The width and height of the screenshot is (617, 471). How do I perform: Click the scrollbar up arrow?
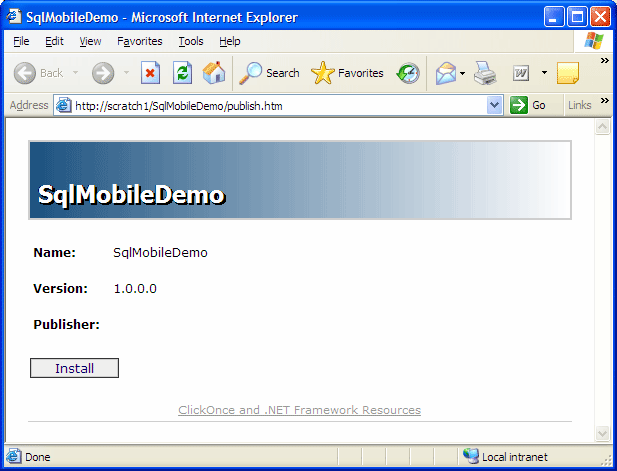pos(602,127)
